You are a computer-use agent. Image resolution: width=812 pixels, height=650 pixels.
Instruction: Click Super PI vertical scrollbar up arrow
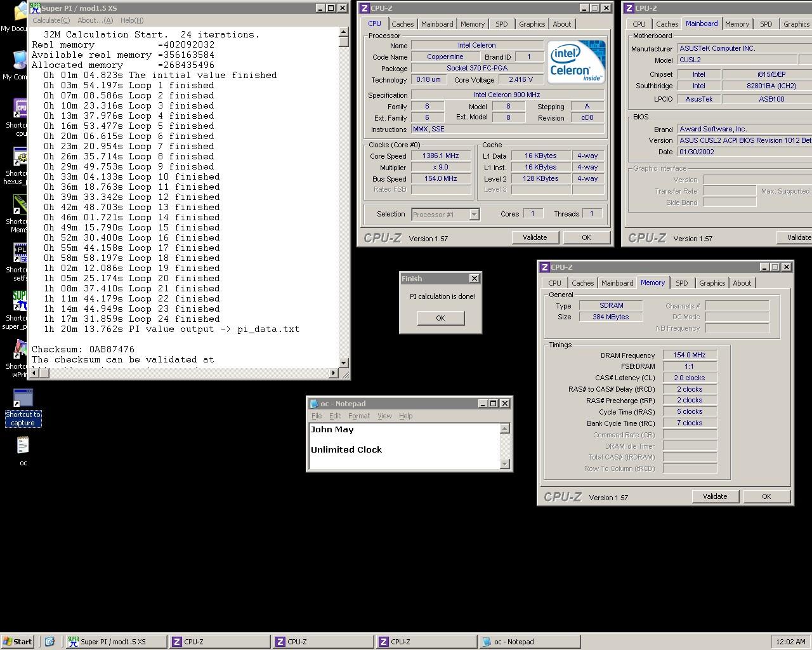(344, 32)
